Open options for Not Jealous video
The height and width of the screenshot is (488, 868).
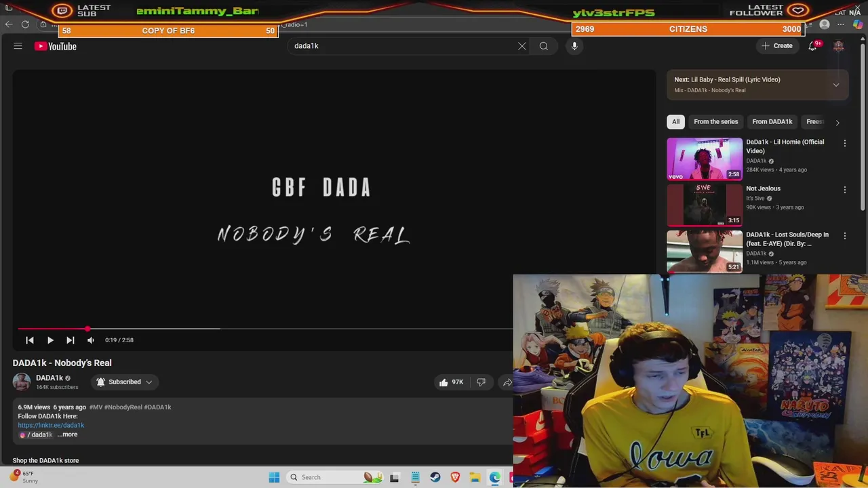[845, 190]
